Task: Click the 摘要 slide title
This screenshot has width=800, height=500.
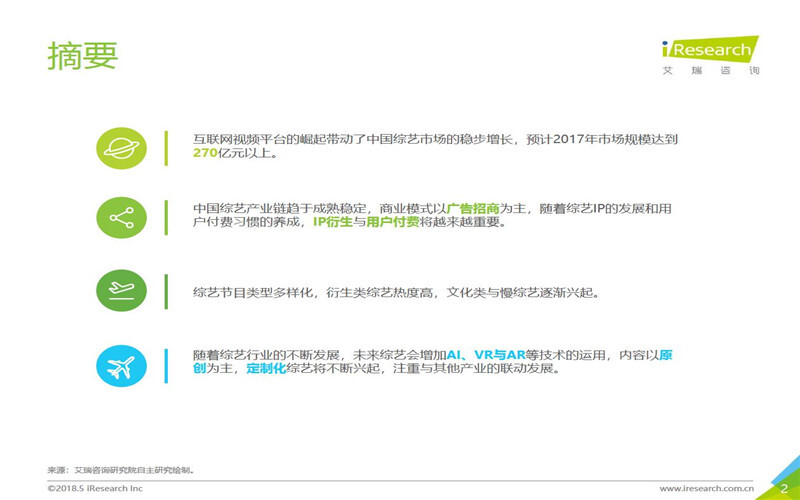Action: [82, 56]
